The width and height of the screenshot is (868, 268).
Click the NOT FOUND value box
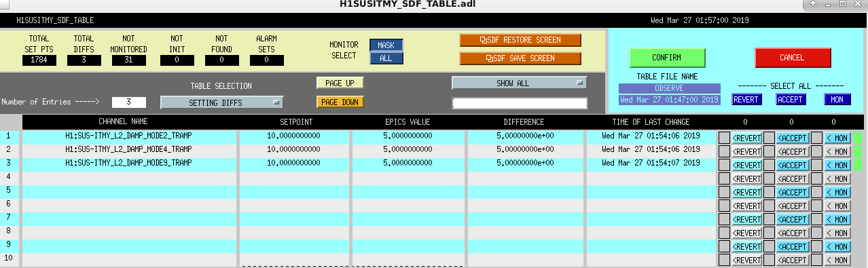[221, 60]
